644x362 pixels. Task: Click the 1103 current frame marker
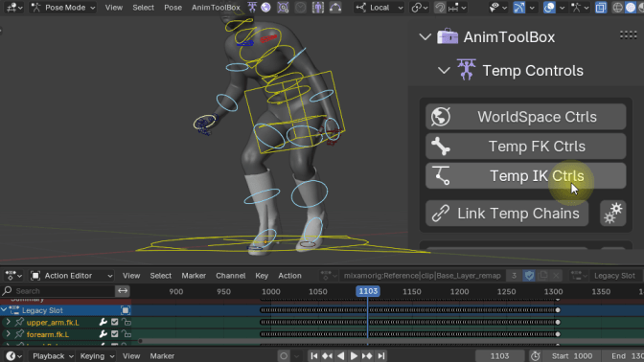[x=368, y=291]
